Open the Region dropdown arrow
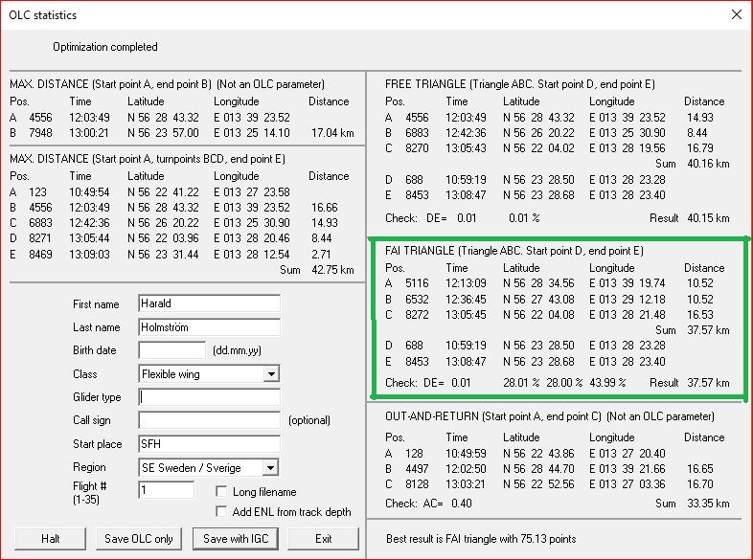 [271, 467]
